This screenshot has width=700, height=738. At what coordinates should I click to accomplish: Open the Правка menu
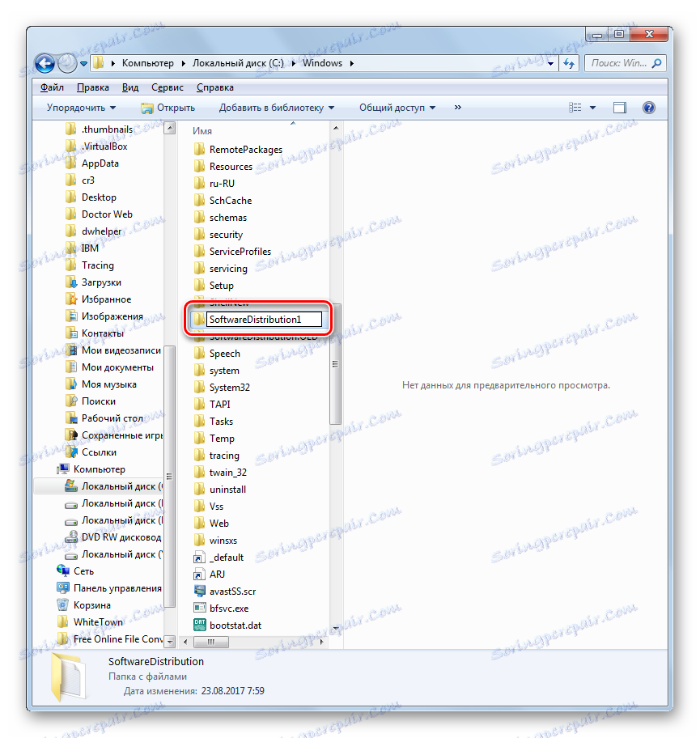[x=93, y=87]
